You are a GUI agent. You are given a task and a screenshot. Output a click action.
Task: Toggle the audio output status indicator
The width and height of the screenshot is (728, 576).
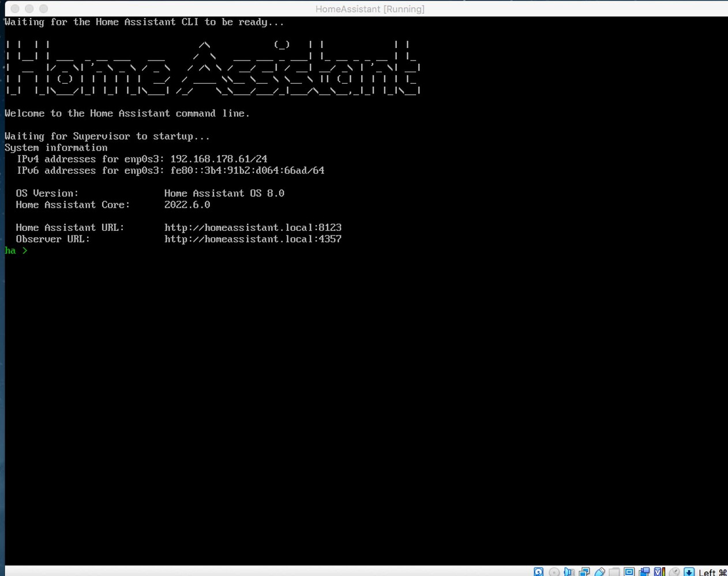click(569, 572)
